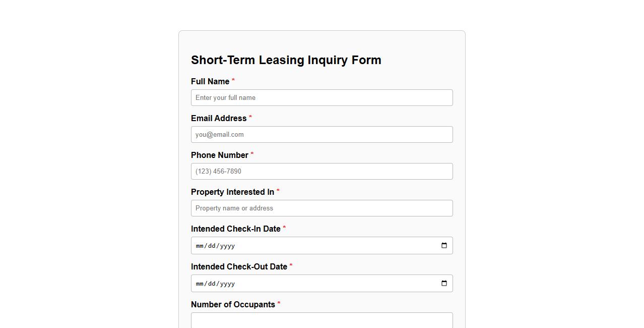Click the Email Address field label
Viewport: 644px width, 328px height.
click(x=218, y=118)
